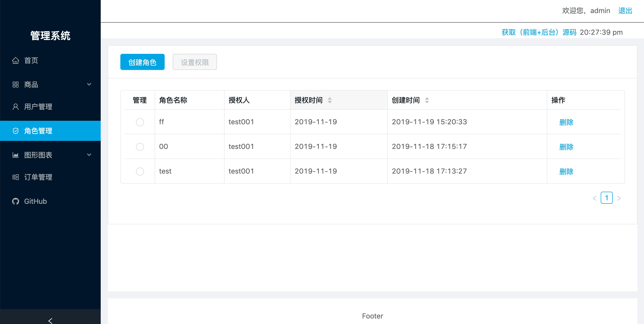Click the home icon beside 首页
The width and height of the screenshot is (644, 324).
point(16,60)
